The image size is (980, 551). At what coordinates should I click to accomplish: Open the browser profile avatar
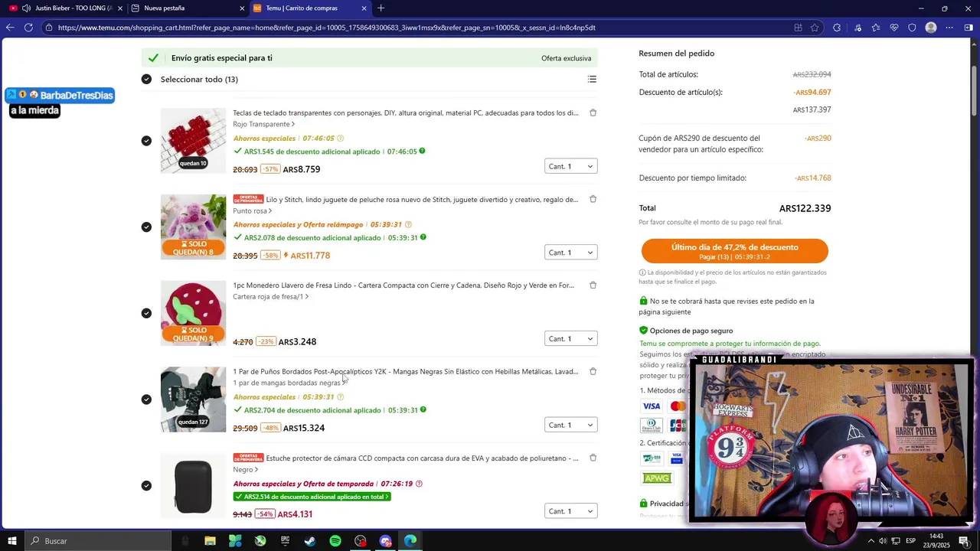(931, 28)
